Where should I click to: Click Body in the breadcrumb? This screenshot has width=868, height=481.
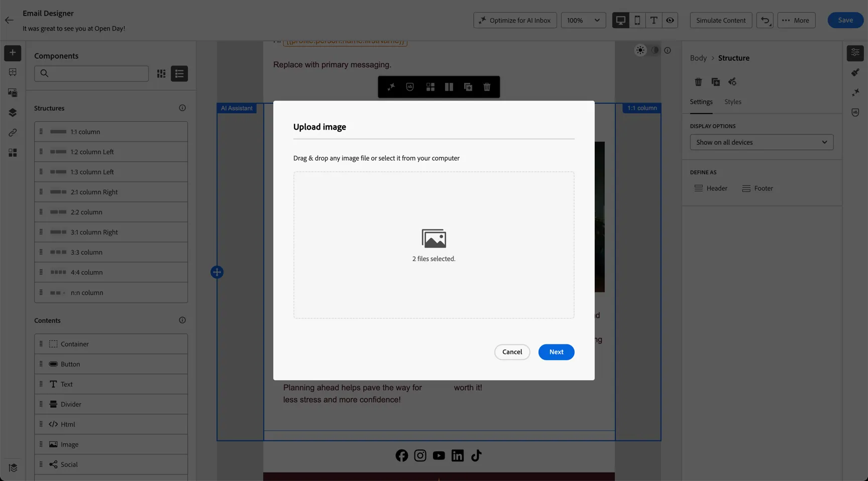pos(698,58)
